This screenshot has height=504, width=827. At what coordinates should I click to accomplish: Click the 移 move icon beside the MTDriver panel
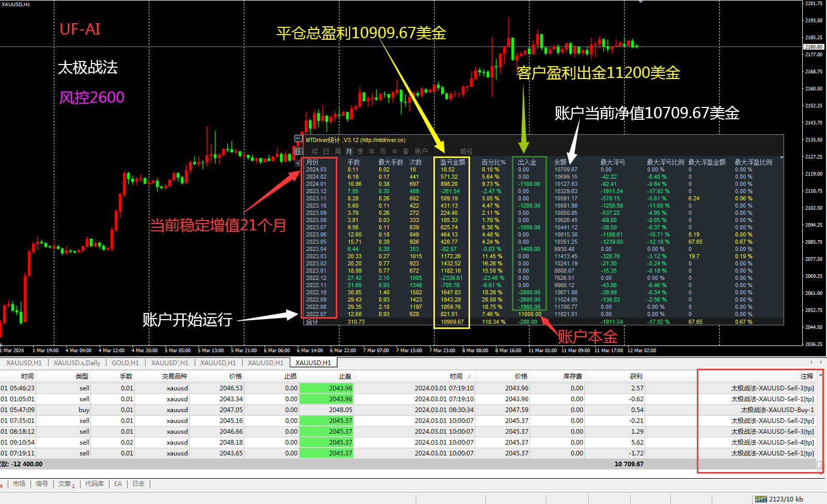click(x=298, y=151)
